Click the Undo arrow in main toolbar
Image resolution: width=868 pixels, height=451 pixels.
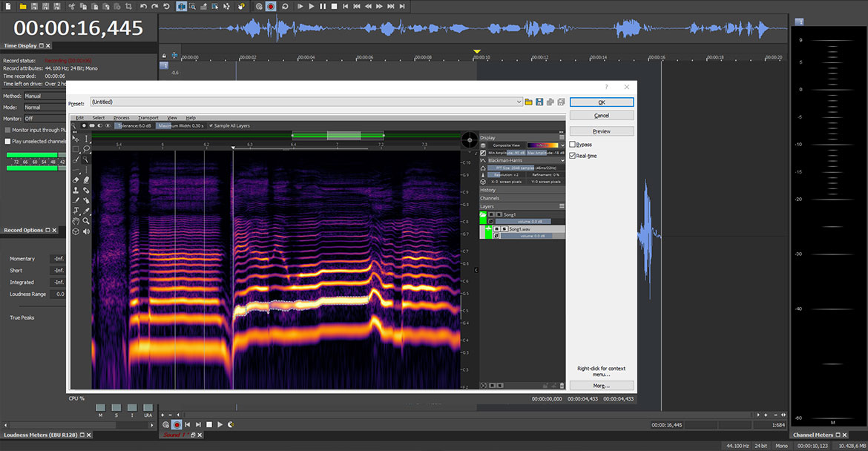tap(143, 6)
